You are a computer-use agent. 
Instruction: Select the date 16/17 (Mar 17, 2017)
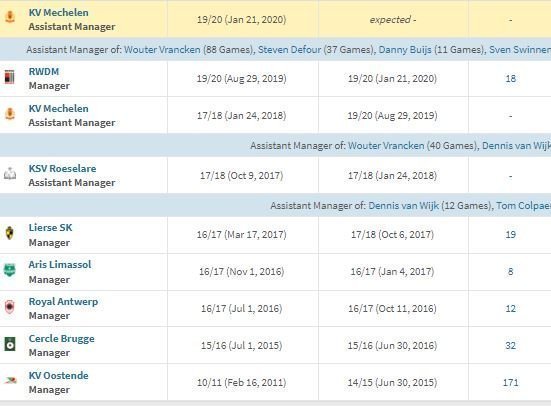click(x=241, y=235)
